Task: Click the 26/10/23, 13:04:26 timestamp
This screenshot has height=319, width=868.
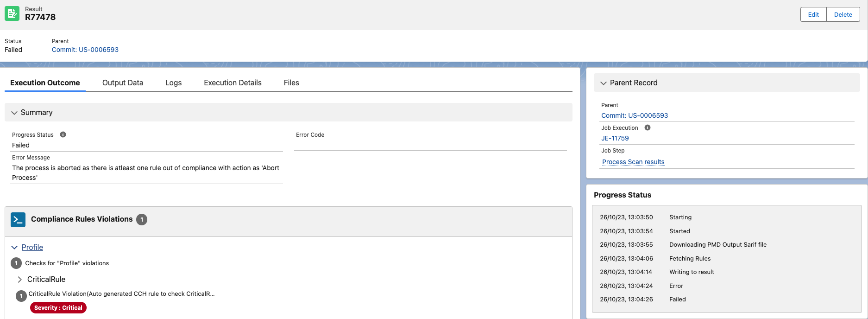Action: click(x=626, y=299)
